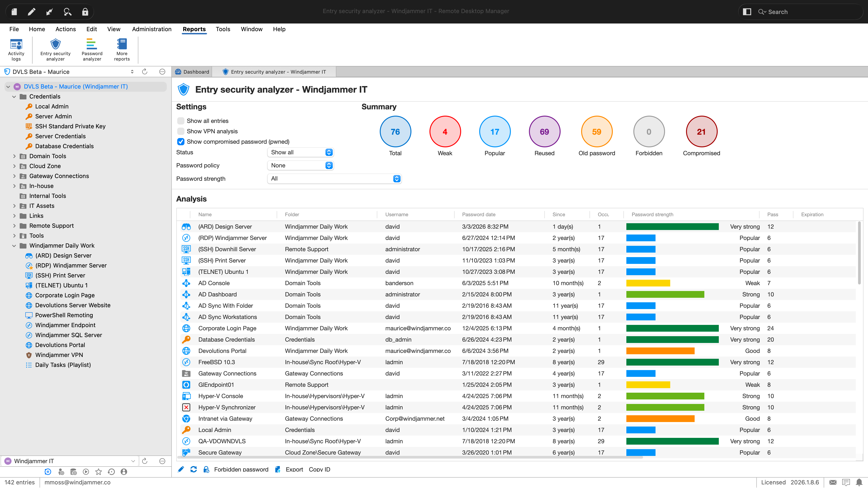Image resolution: width=868 pixels, height=488 pixels.
Task: Open the Administration menu
Action: tap(152, 29)
